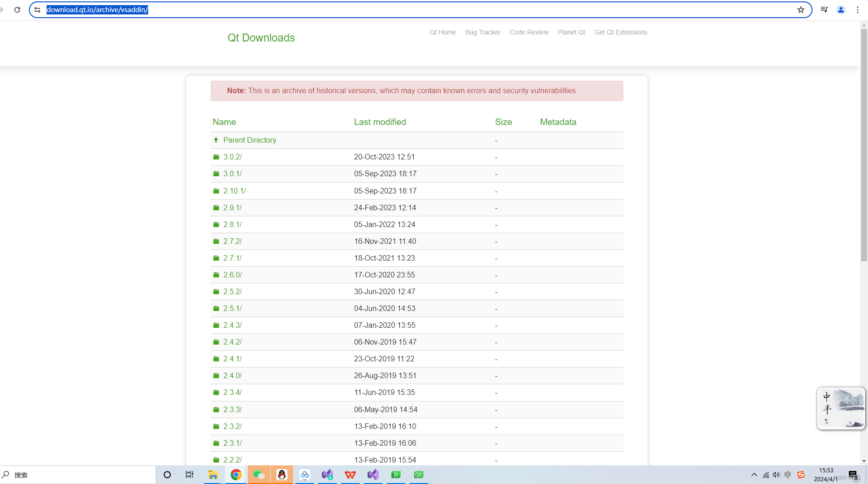The image size is (868, 484).
Task: Open the 2.4.3/ folder
Action: 232,325
